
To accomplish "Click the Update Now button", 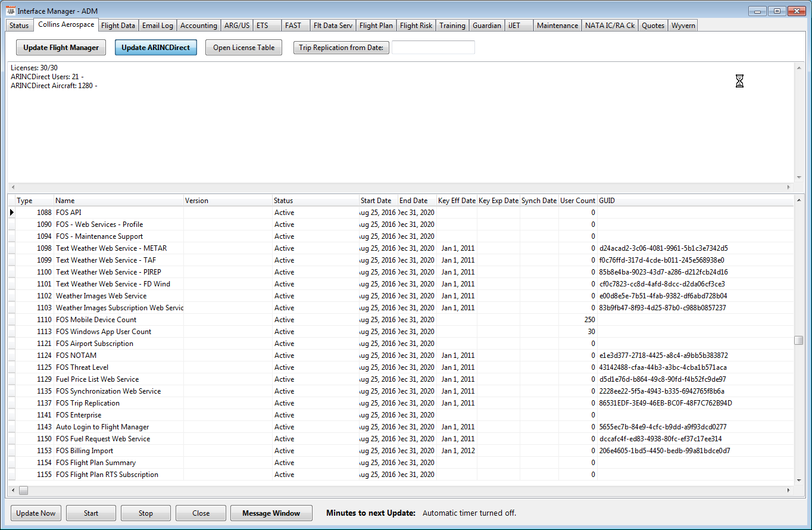I will (x=36, y=513).
